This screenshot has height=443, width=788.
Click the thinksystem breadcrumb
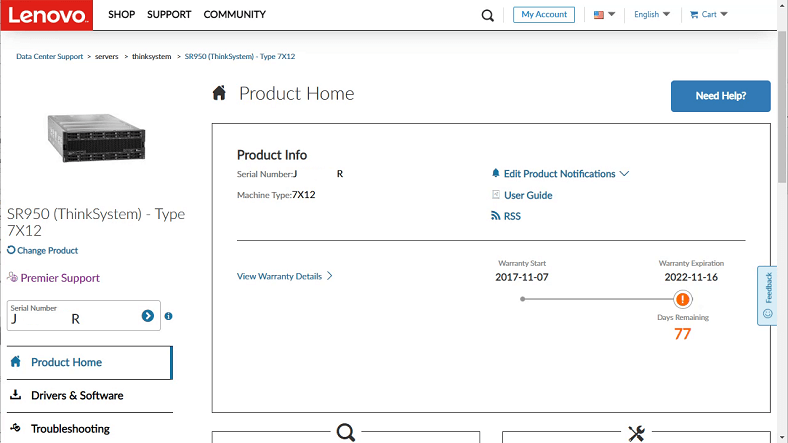[x=151, y=56]
